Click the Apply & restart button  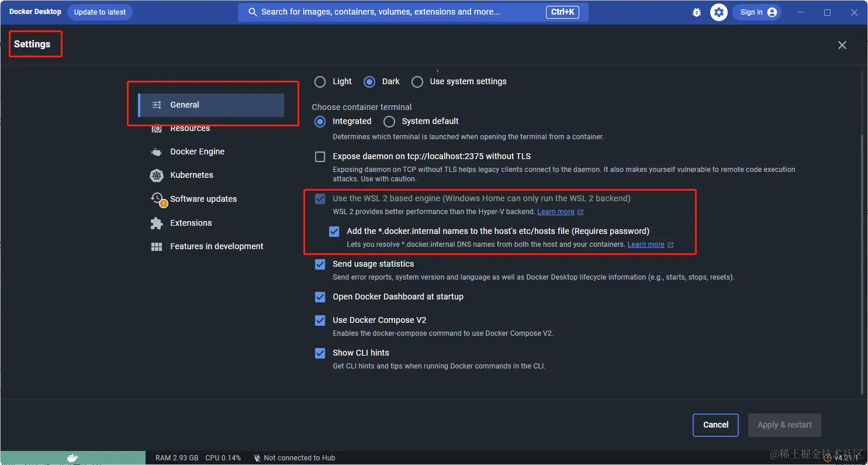pyautogui.click(x=784, y=425)
